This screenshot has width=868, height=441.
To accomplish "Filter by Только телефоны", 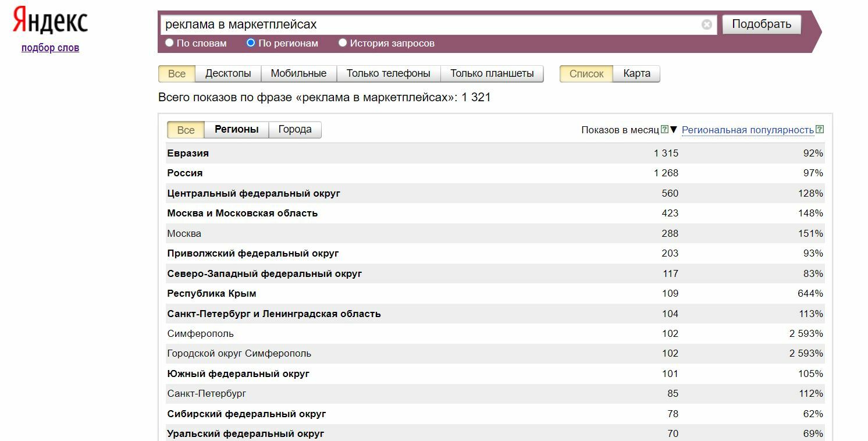I will pos(389,74).
